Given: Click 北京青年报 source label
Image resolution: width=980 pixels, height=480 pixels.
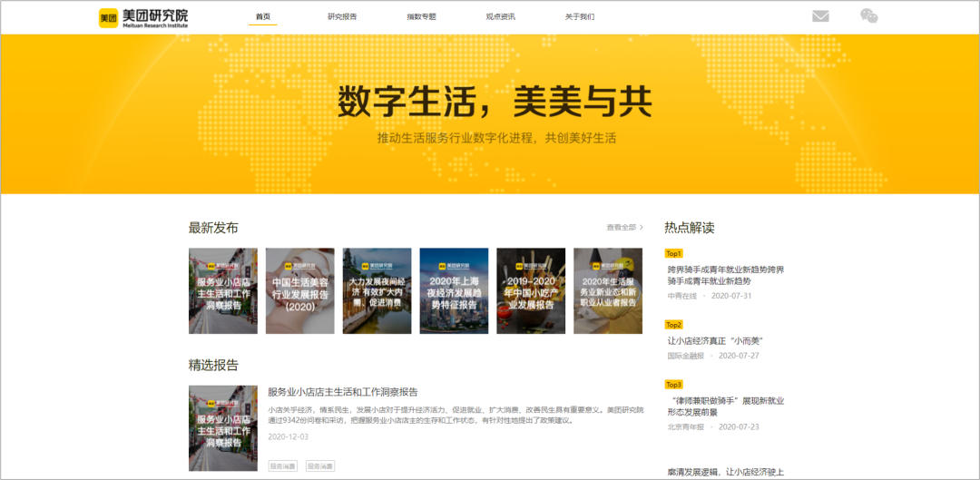Looking at the screenshot, I should (686, 426).
